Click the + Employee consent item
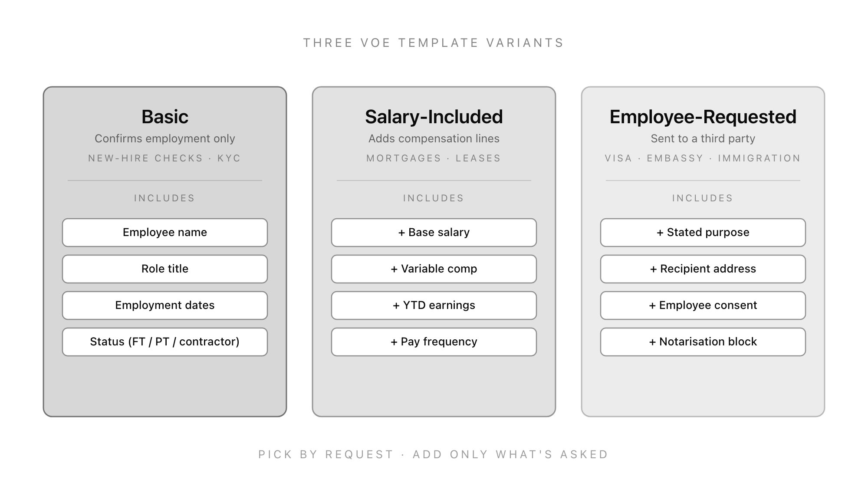The height and width of the screenshot is (486, 868). point(703,305)
